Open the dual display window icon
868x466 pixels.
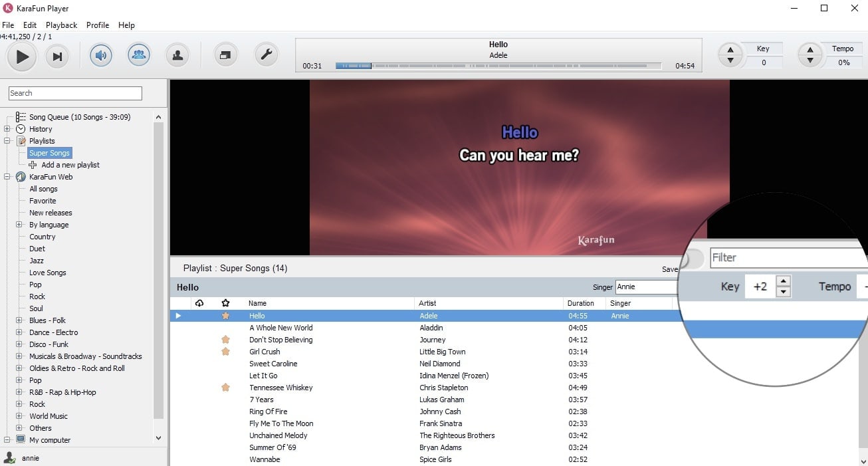point(226,55)
